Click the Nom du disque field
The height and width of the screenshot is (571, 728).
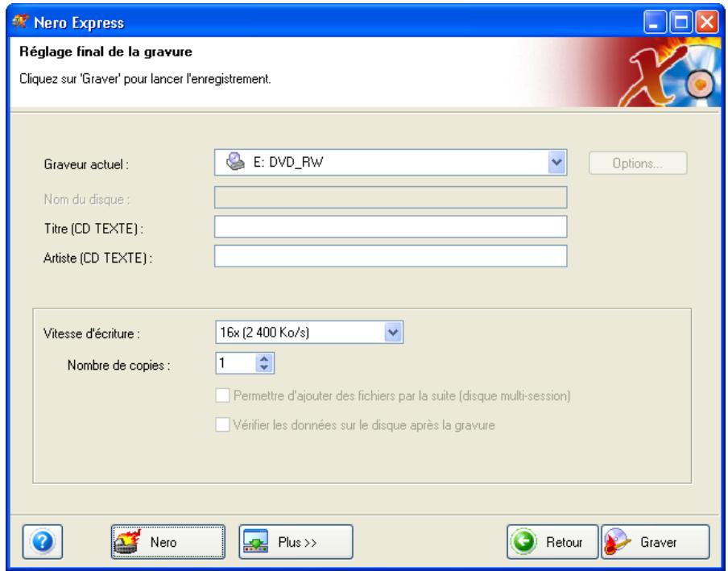point(391,197)
